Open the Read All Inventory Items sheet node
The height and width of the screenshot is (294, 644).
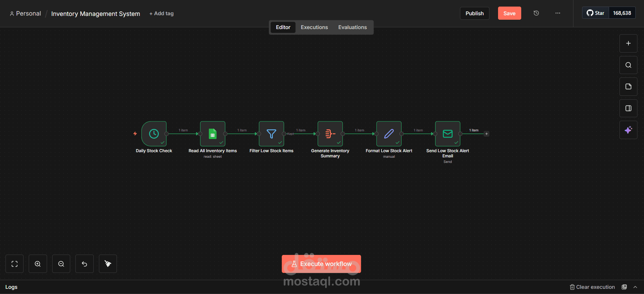pos(213,134)
